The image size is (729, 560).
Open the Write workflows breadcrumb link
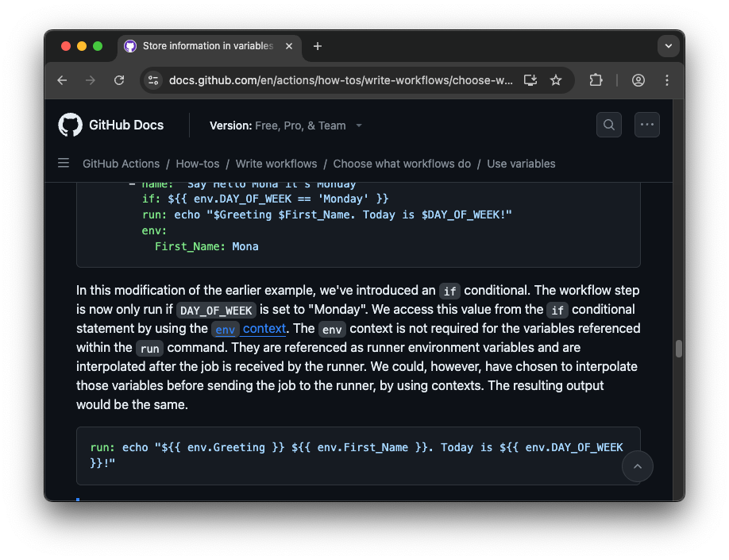point(276,164)
